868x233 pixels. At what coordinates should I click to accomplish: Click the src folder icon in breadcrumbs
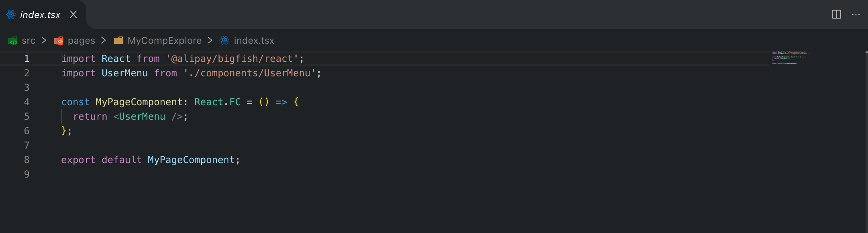[x=13, y=41]
